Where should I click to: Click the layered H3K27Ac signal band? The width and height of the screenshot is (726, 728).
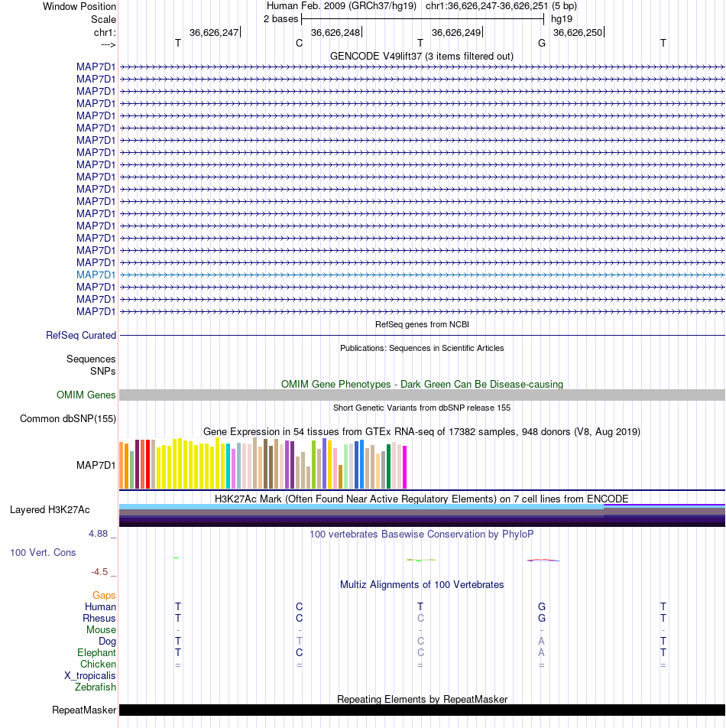click(422, 515)
